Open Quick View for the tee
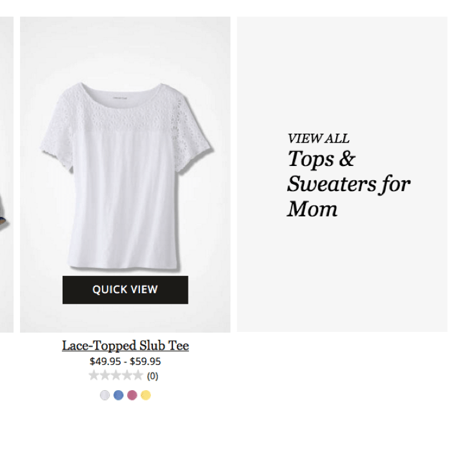This screenshot has height=476, width=460. 125,289
